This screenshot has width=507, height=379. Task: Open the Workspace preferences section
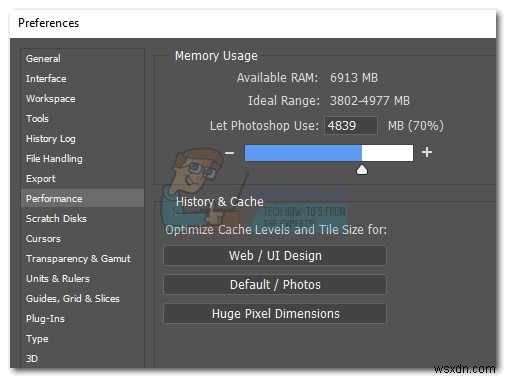50,99
